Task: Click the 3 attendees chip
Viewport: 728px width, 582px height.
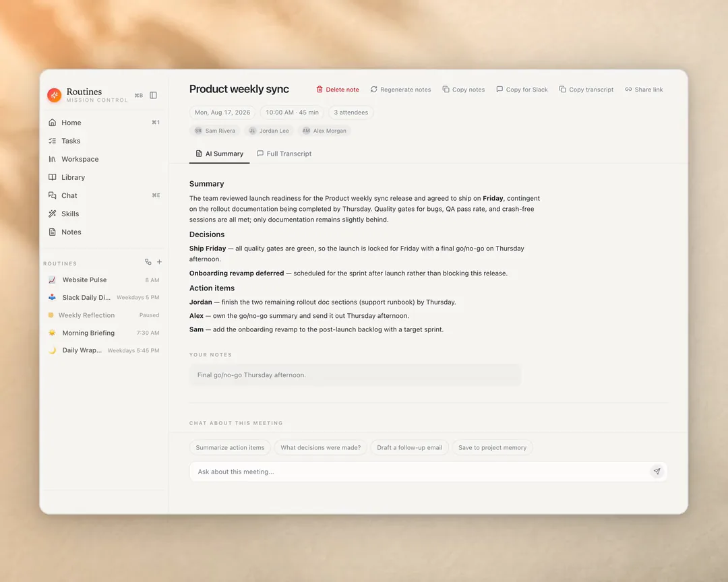Action: pyautogui.click(x=351, y=112)
